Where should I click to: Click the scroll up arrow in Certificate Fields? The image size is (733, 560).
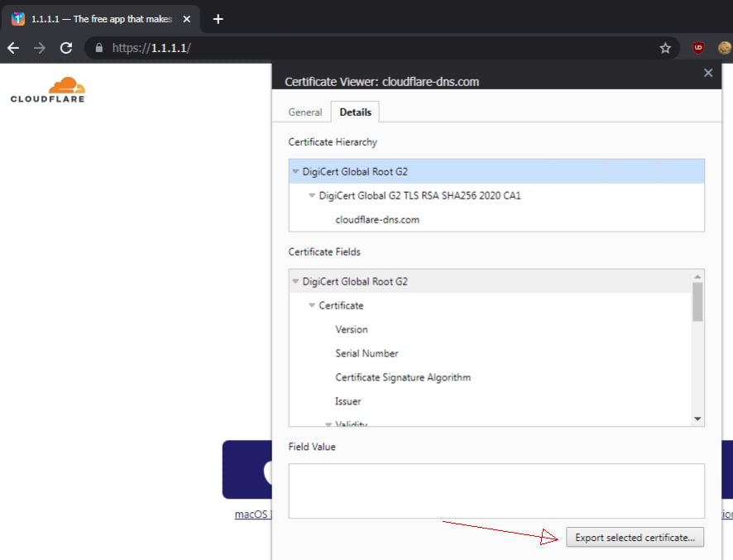tap(697, 276)
